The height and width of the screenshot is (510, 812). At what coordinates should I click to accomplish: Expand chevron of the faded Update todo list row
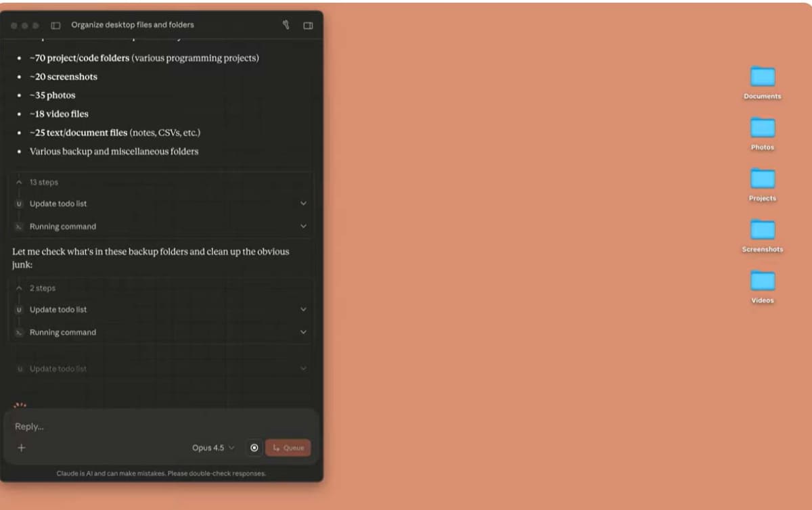click(303, 369)
